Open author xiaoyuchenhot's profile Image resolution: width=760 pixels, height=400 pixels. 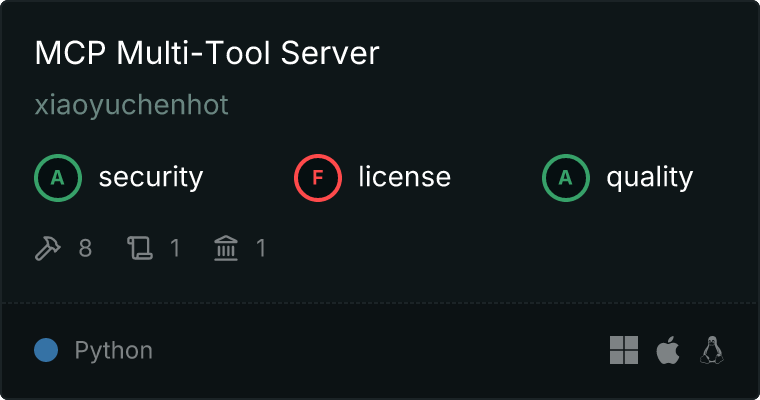tap(131, 105)
